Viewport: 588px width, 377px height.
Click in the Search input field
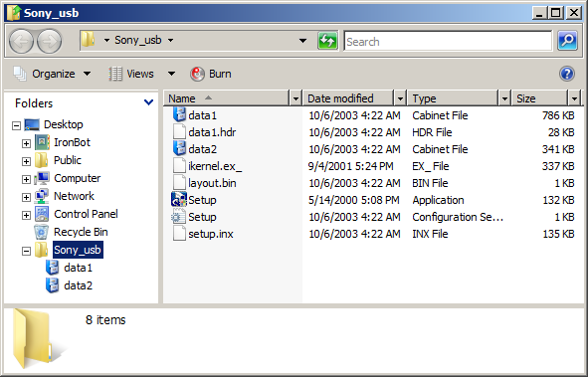[448, 41]
